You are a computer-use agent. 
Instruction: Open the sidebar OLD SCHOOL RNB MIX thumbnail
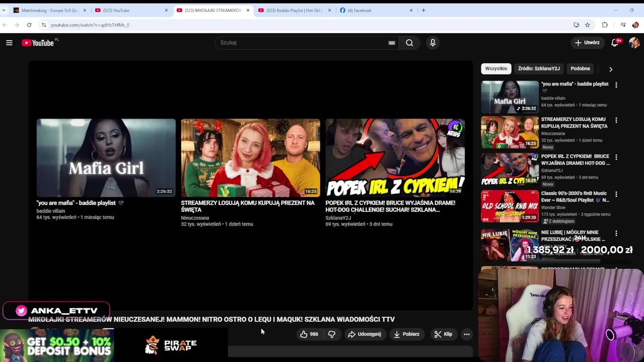click(x=510, y=206)
